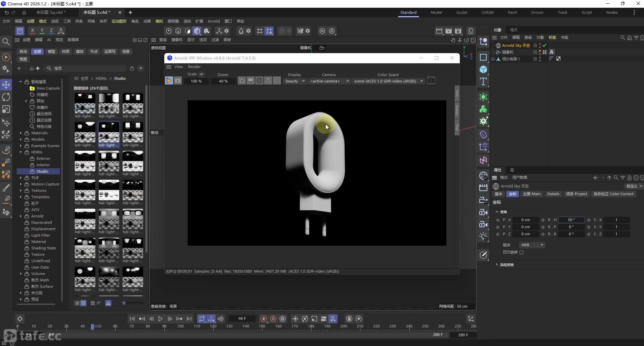Open the Render menu in IPR window
The image size is (644, 346).
tap(194, 67)
